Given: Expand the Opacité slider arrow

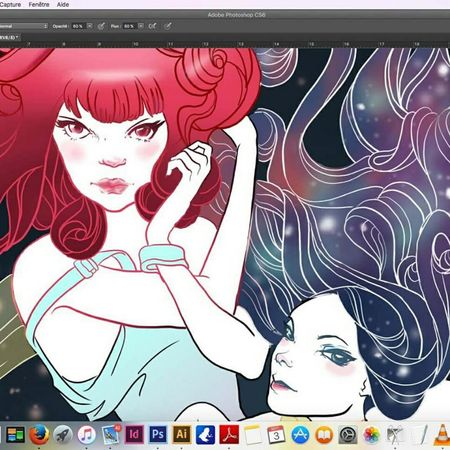Looking at the screenshot, I should coord(90,26).
